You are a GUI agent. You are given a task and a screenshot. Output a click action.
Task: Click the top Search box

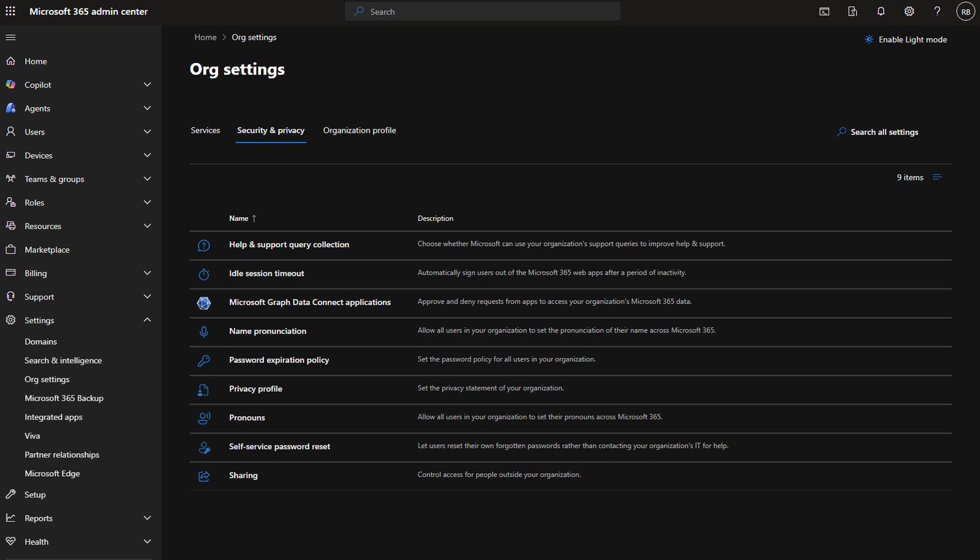click(x=483, y=12)
